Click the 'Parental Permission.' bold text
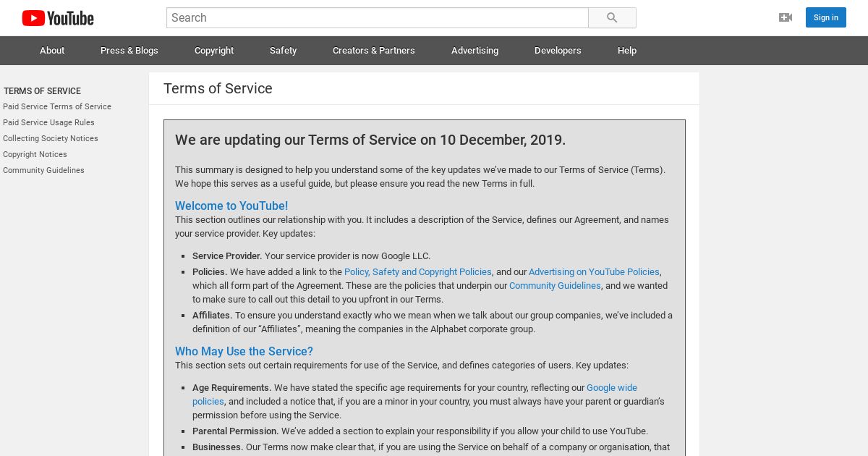This screenshot has width=868, height=456. click(236, 431)
